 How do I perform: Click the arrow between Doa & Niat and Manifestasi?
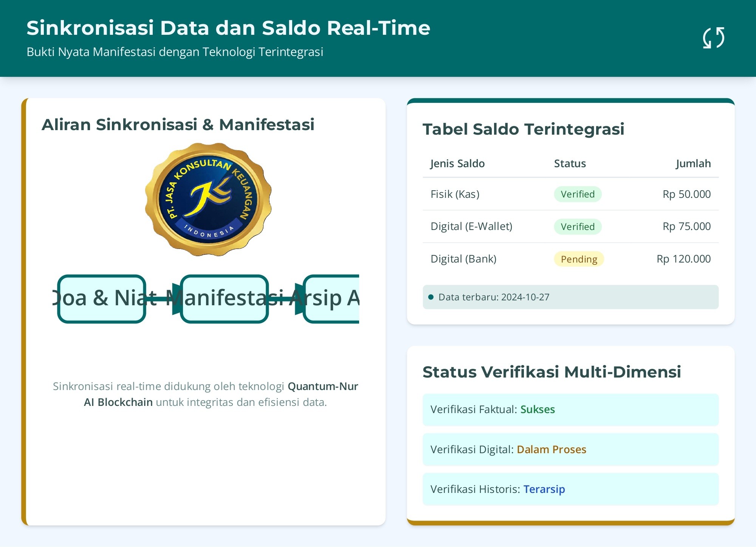(x=163, y=299)
